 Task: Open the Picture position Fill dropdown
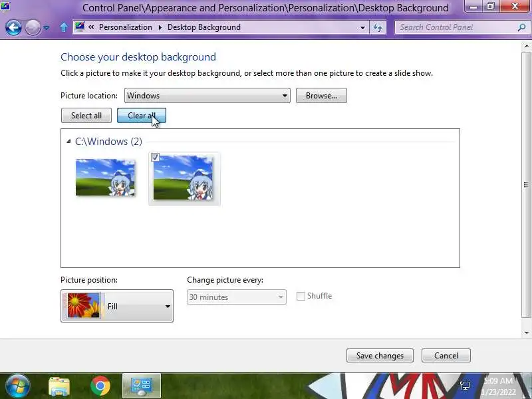pyautogui.click(x=117, y=306)
